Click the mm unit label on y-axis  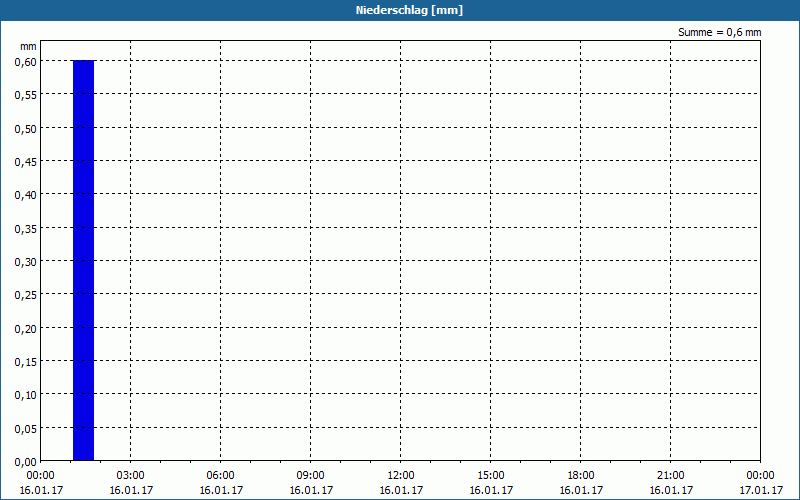pos(29,46)
